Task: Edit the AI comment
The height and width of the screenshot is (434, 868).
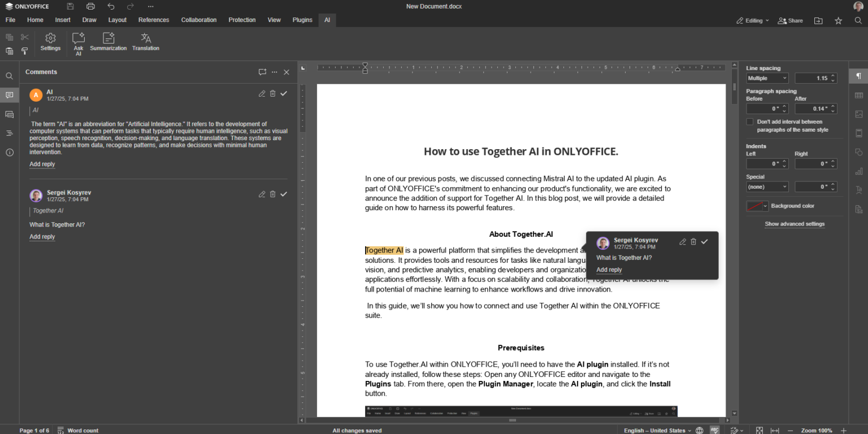Action: coord(262,93)
